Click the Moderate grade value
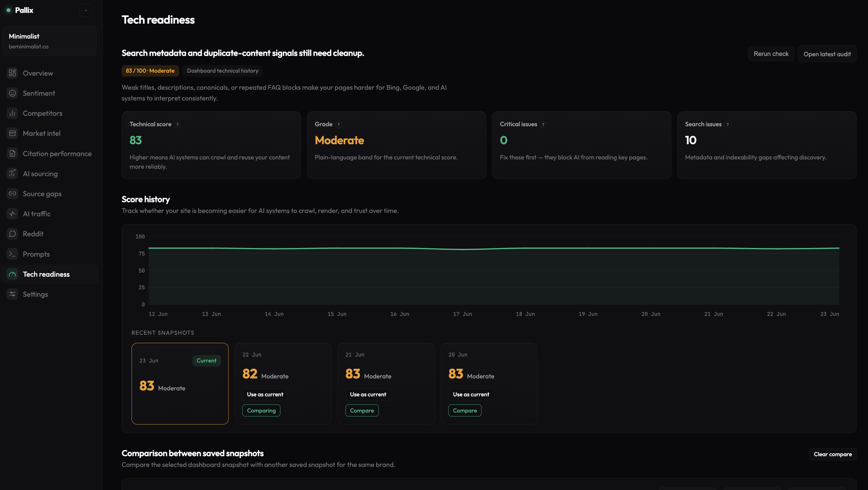Image resolution: width=868 pixels, height=490 pixels. [x=339, y=140]
